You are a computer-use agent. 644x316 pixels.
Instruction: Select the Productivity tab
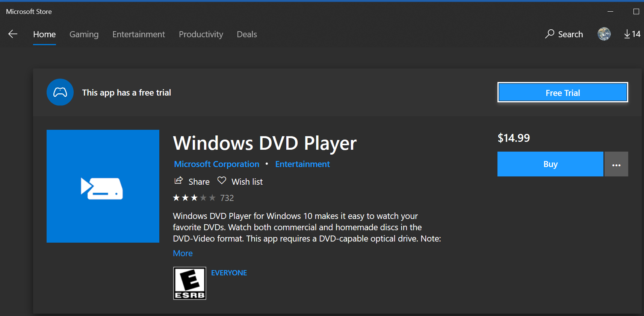click(201, 35)
